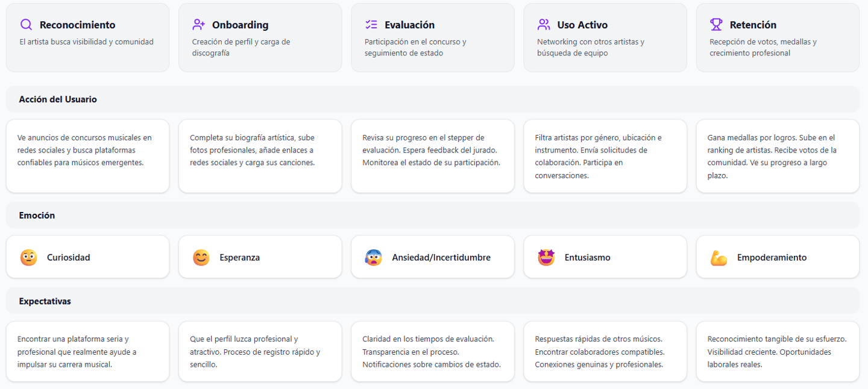868x389 pixels.
Task: Click the Emoción section header
Action: [x=37, y=216]
